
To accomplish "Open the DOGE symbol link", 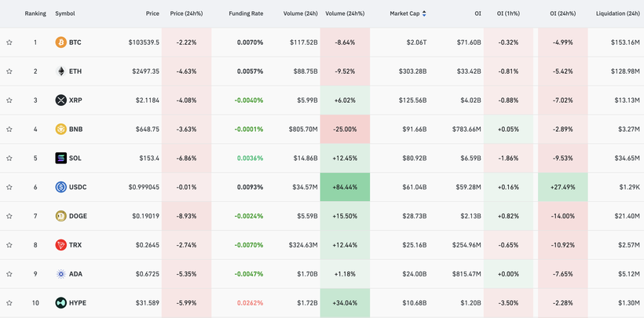I will click(x=78, y=216).
